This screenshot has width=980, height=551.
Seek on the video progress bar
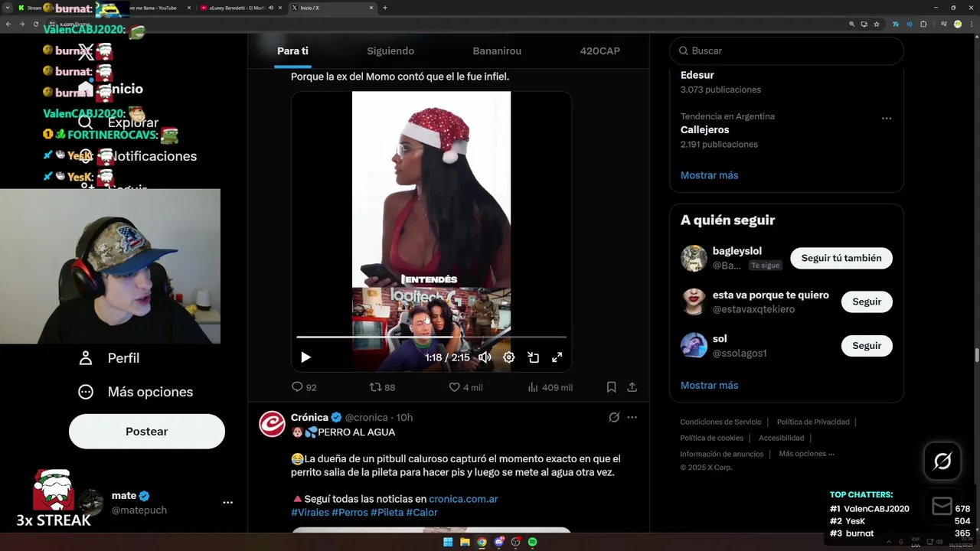point(431,337)
